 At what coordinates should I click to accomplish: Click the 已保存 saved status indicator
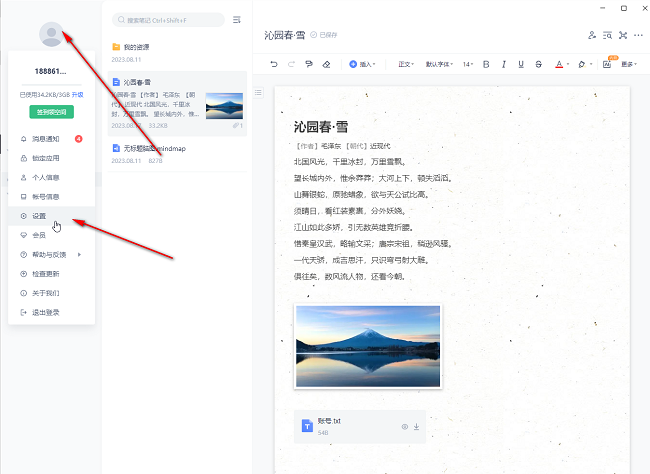(x=324, y=35)
